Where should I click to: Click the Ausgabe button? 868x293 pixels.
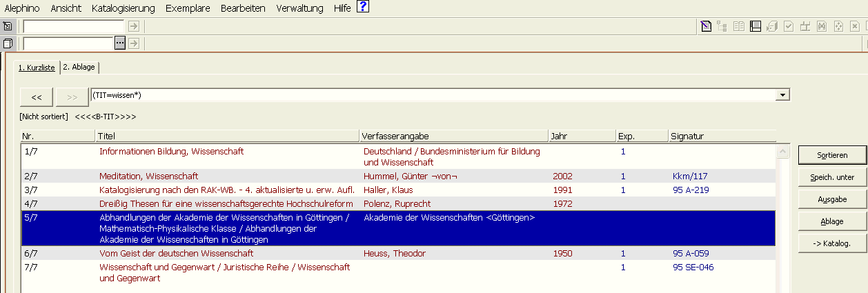pyautogui.click(x=832, y=199)
